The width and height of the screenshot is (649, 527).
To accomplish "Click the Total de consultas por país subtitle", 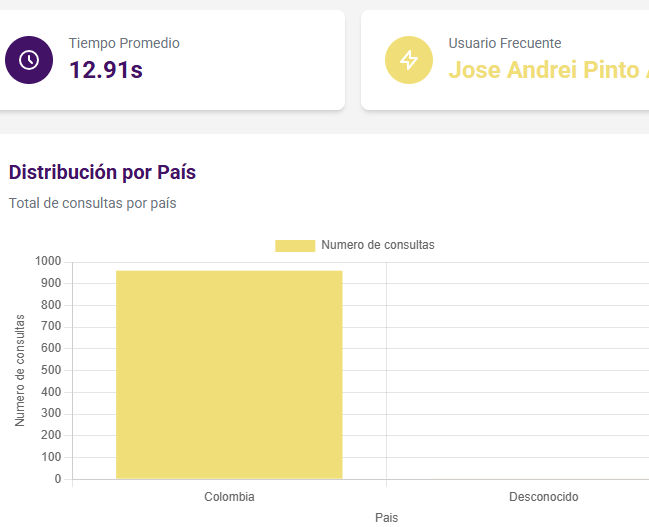I will click(x=92, y=203).
